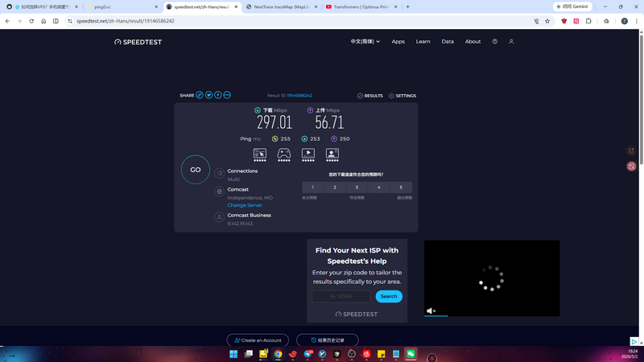
Task: Open the Chrome extensions puzzle icon
Action: (588, 21)
